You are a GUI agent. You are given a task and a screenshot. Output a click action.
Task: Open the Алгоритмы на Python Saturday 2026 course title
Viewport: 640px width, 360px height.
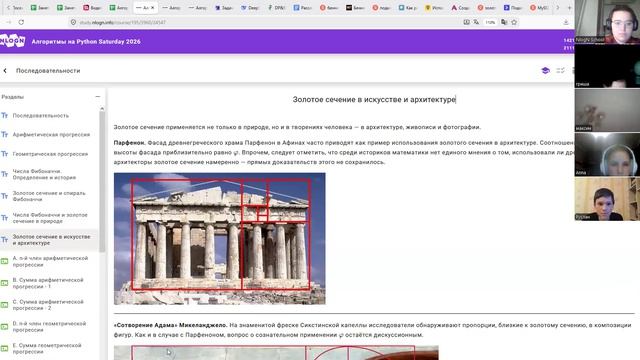pyautogui.click(x=86, y=42)
